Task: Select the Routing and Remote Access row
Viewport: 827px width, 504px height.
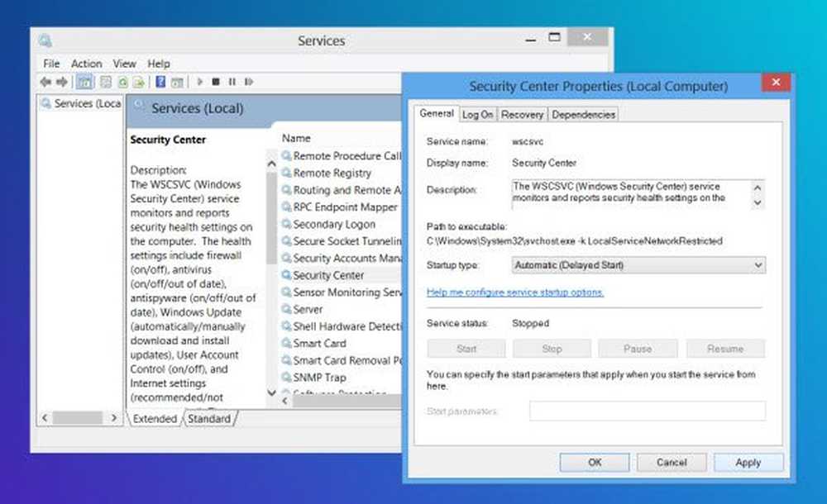Action: coord(341,190)
